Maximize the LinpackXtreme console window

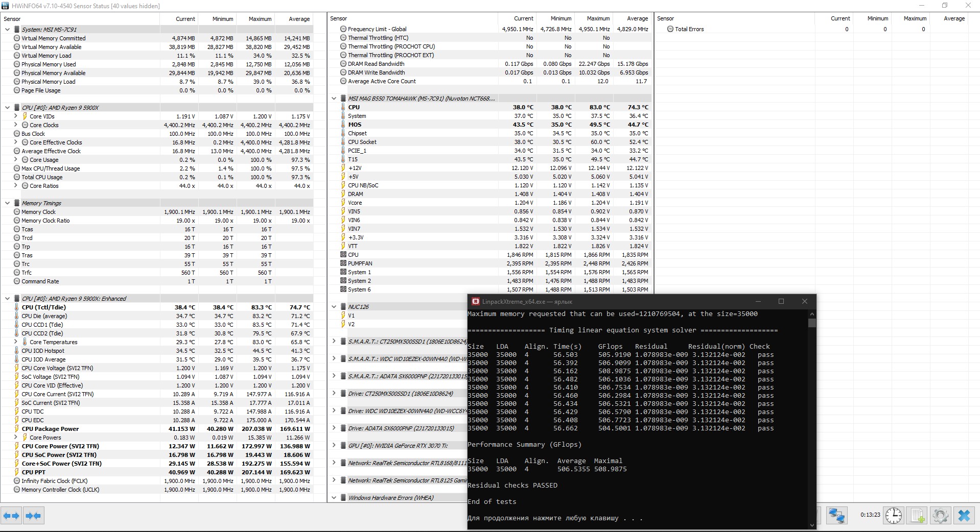click(781, 302)
